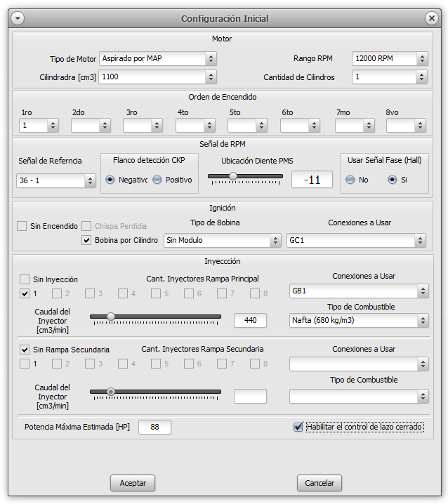The height and width of the screenshot is (504, 448).
Task: Open secondary rail Conexiones a Usar dropdown
Action: click(x=359, y=364)
